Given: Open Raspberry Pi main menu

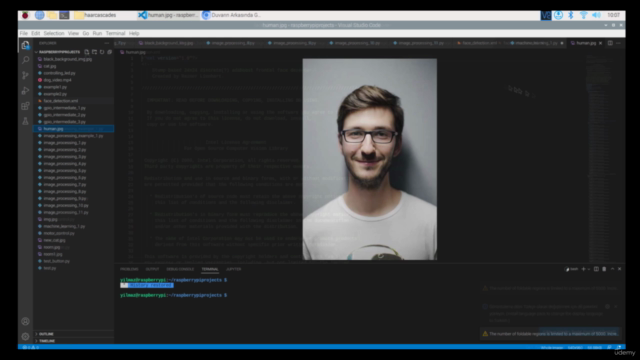Looking at the screenshot, I should point(25,15).
